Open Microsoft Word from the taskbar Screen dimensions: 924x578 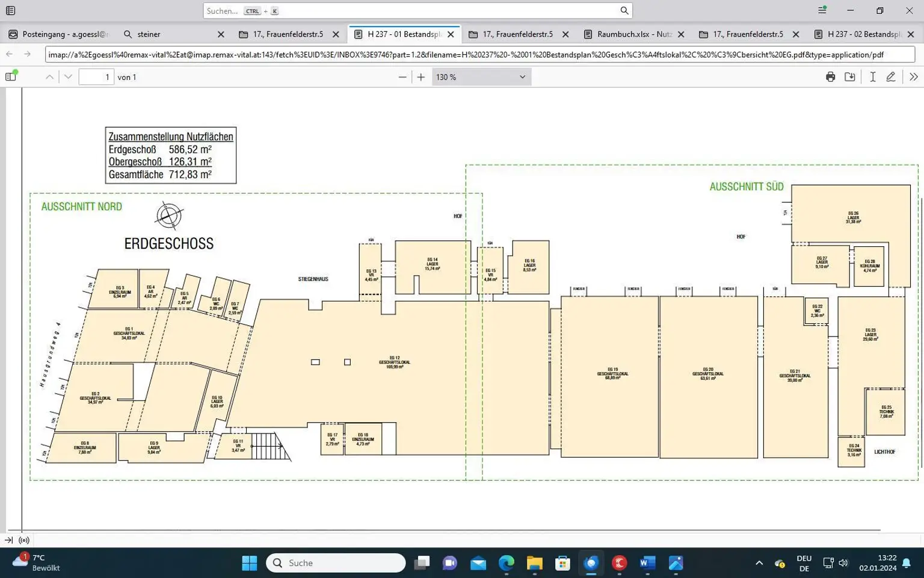(x=647, y=563)
